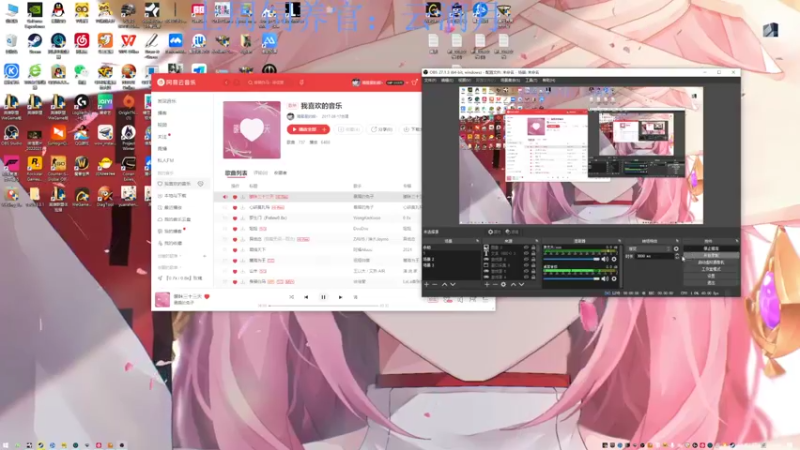Mute the 麦克风/Aux channel speaker
The height and width of the screenshot is (450, 800).
coord(605,259)
